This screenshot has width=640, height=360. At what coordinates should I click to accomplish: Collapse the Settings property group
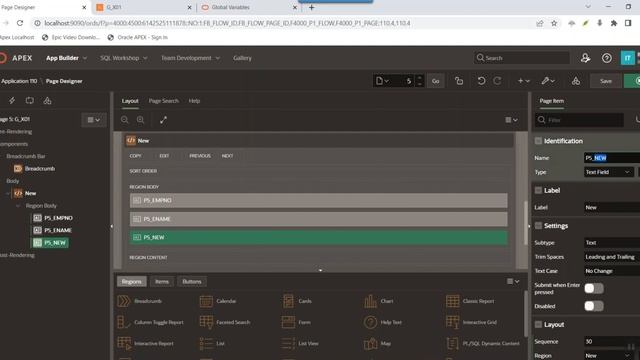click(x=538, y=226)
